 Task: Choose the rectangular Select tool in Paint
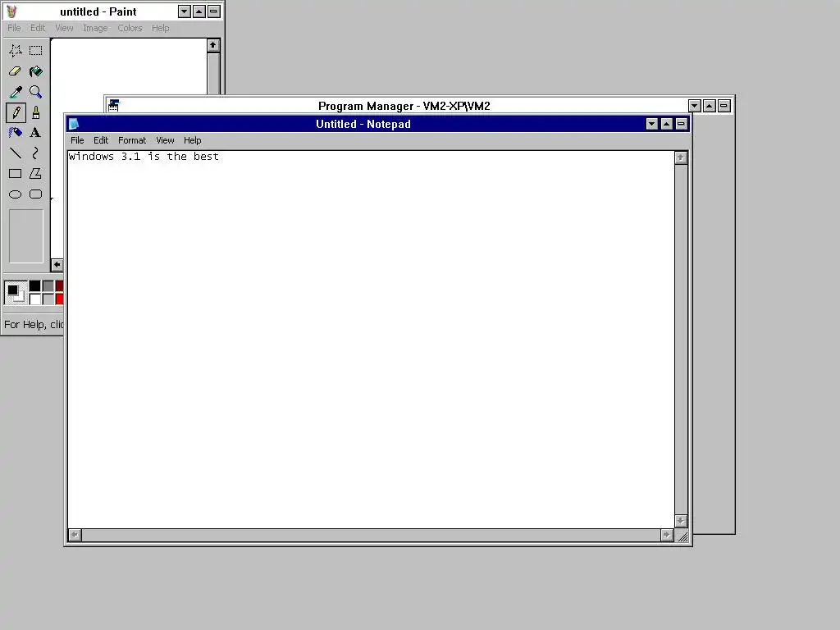(x=35, y=50)
